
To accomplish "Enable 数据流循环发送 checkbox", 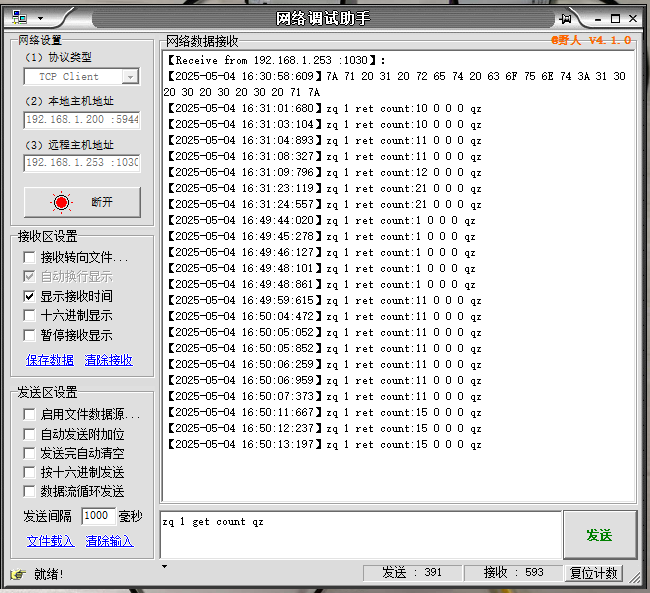I will 30,491.
